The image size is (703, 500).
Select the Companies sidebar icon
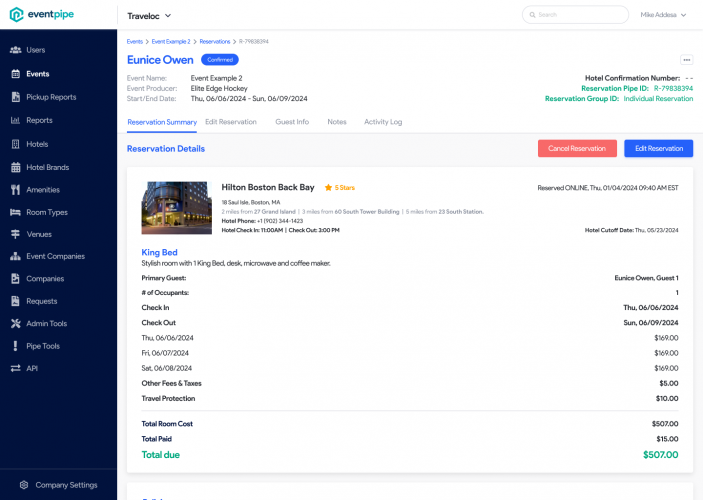pyautogui.click(x=16, y=278)
